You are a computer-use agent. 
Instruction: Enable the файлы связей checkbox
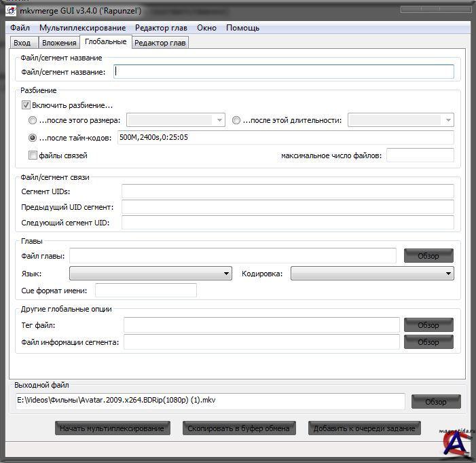coord(33,155)
